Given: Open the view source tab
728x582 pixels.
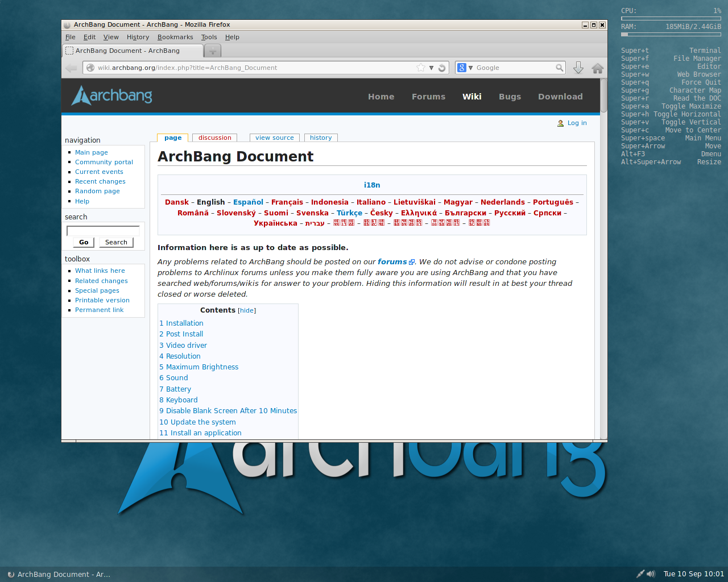Looking at the screenshot, I should [x=275, y=138].
